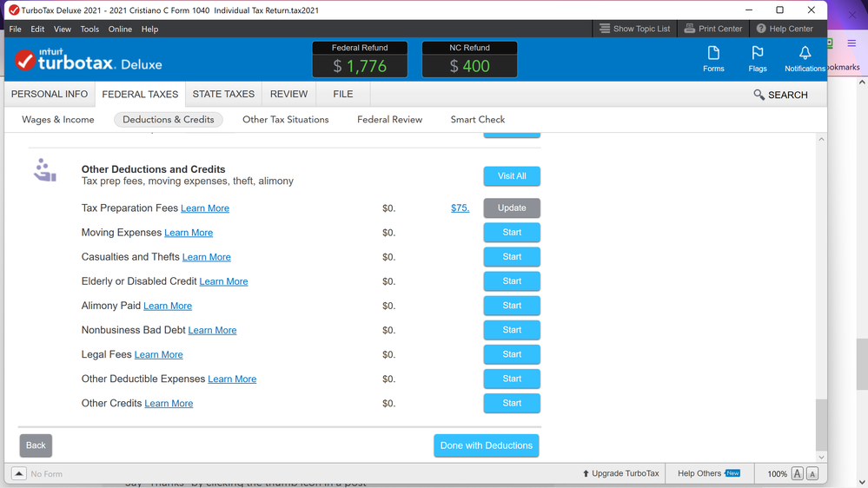Open the Flags icon
Screen dimensions: 868x488
758,59
